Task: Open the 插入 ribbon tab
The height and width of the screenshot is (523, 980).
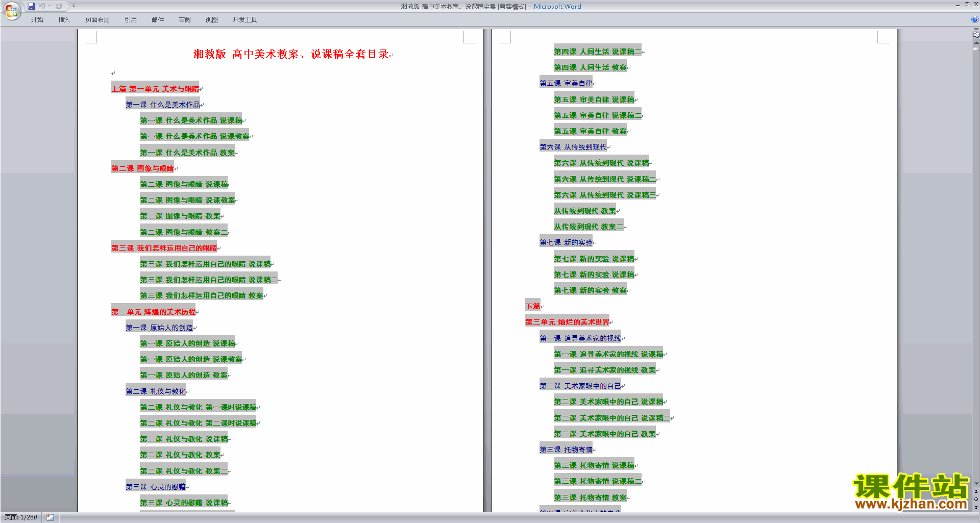Action: (x=64, y=20)
